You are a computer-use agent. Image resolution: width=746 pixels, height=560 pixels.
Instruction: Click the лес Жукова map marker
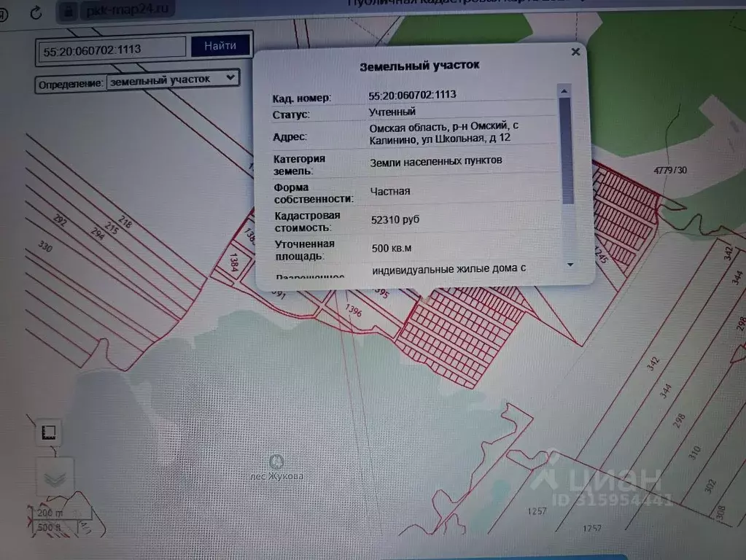(x=276, y=462)
